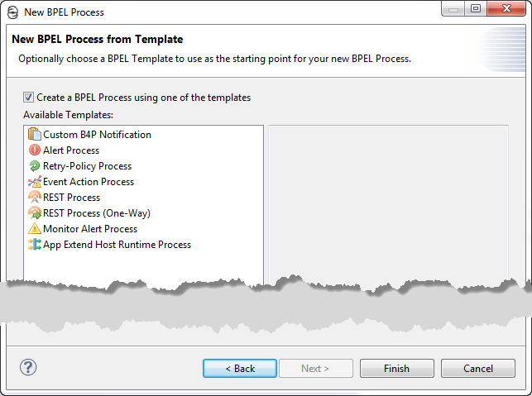Viewport: 532px width, 396px height.
Task: Click the REST Process (One-Way) icon
Action: click(35, 213)
